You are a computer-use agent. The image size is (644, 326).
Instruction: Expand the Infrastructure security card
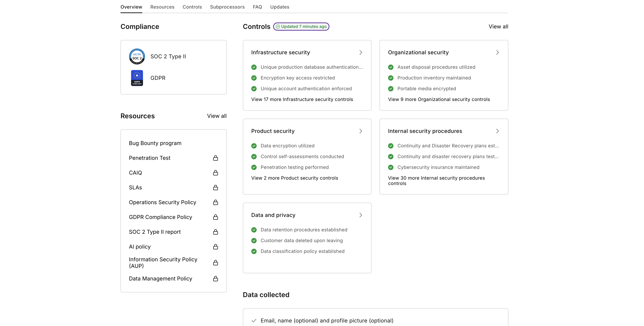click(x=361, y=52)
